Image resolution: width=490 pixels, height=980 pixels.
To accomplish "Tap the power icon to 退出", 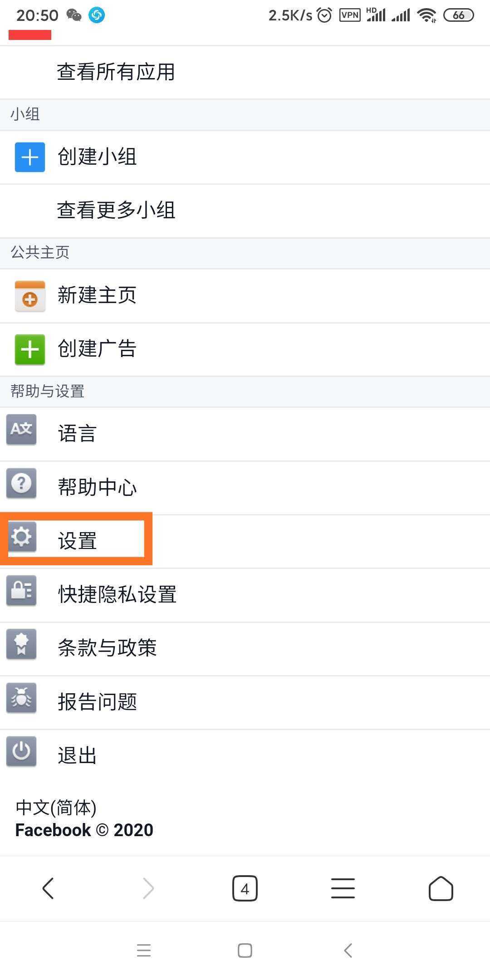I will (21, 752).
